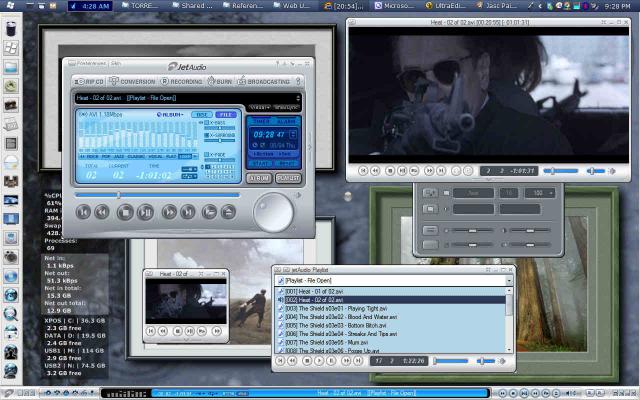Stop playback in the JetAudio main window
Viewport: 640px width, 400px height.
(x=125, y=212)
